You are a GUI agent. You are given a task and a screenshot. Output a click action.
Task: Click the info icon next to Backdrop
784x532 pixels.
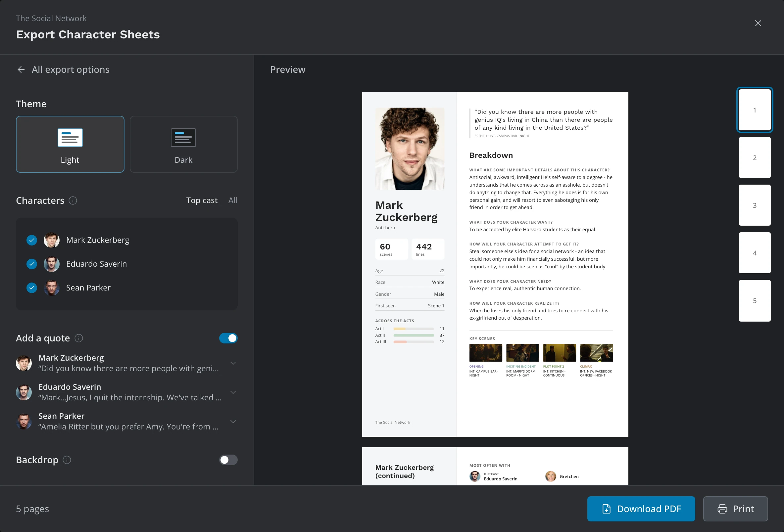click(67, 460)
